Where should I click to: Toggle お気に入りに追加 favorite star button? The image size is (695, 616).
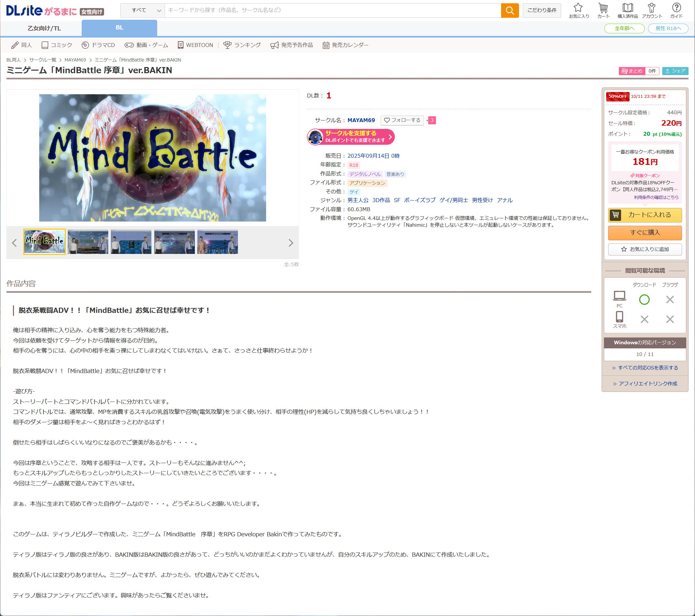point(645,249)
